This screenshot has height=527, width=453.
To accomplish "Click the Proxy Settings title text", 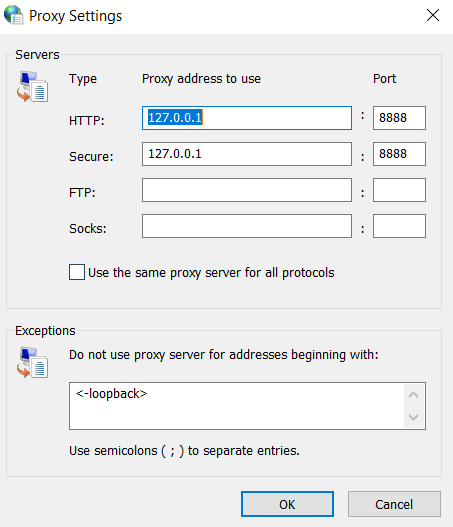I will 76,16.
